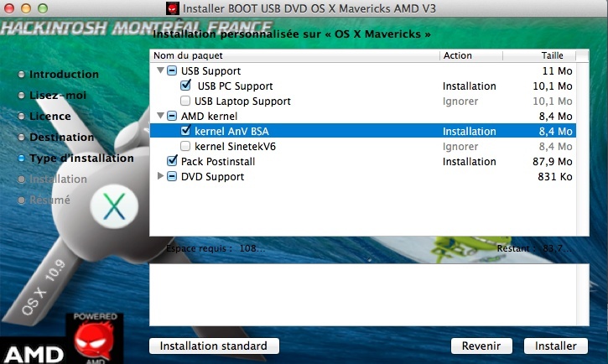Click the description box below Espace requis
608x364 pixels.
tap(369, 295)
